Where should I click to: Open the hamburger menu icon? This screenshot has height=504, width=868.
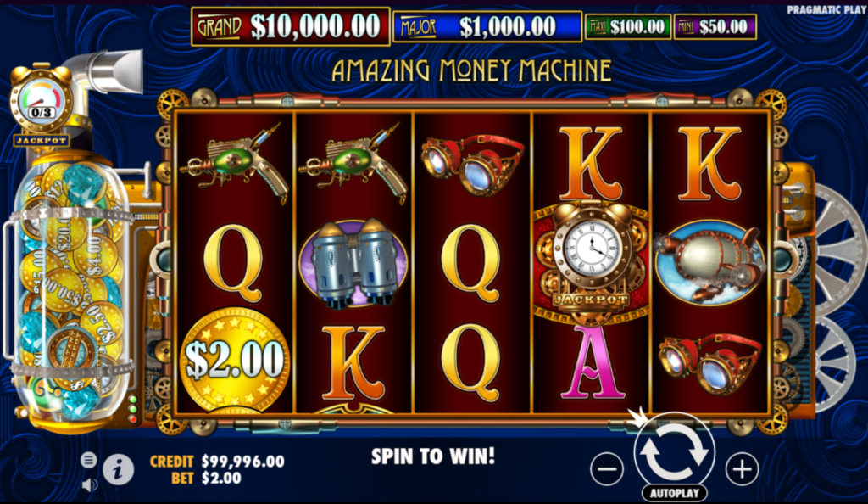tap(88, 460)
